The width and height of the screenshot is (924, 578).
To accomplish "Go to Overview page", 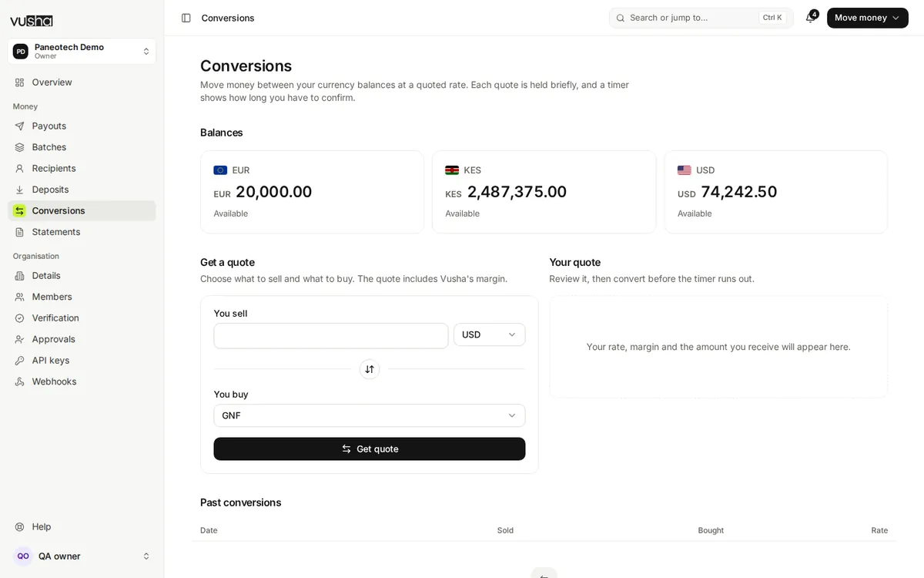I will [x=82, y=82].
